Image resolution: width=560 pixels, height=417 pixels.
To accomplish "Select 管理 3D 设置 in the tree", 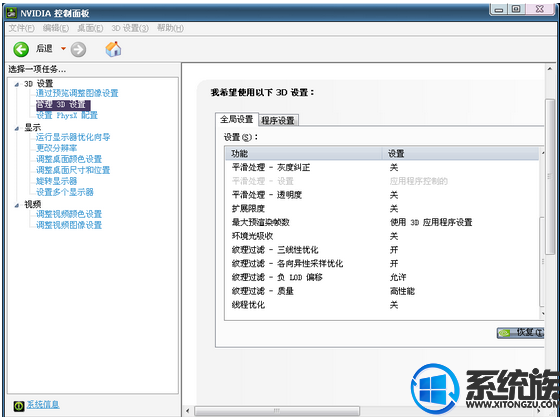I will point(63,105).
